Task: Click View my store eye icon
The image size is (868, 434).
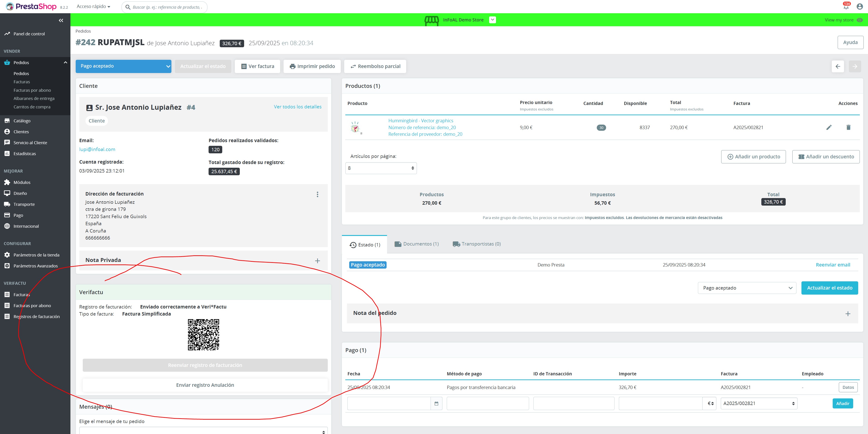Action: tap(860, 20)
